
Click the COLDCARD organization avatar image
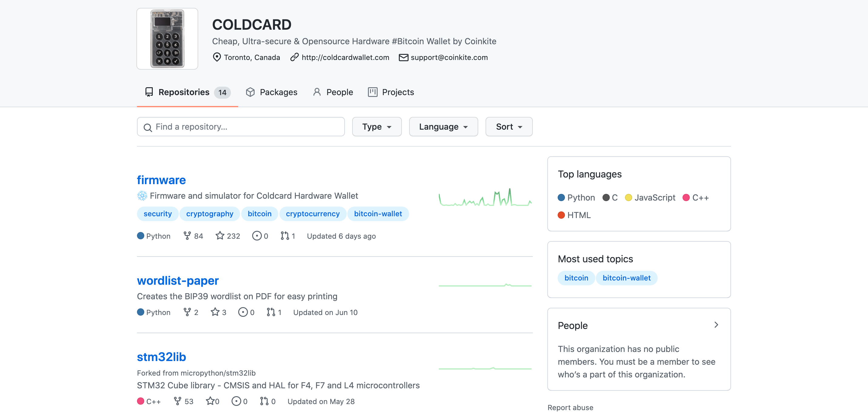coord(167,39)
